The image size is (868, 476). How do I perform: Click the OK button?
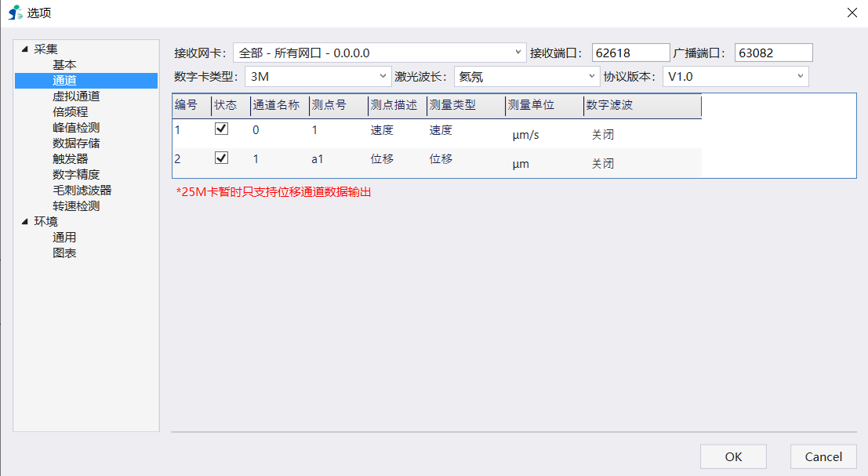pyautogui.click(x=733, y=456)
